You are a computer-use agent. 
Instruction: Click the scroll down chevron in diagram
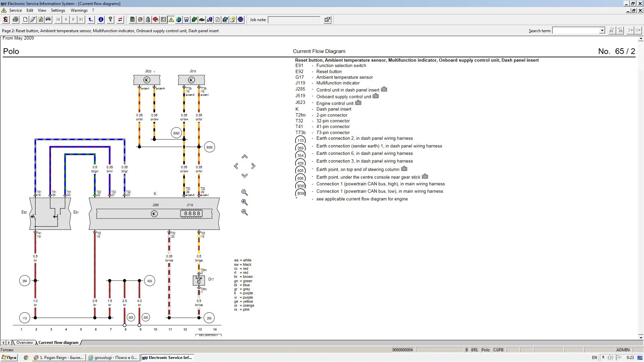245,176
